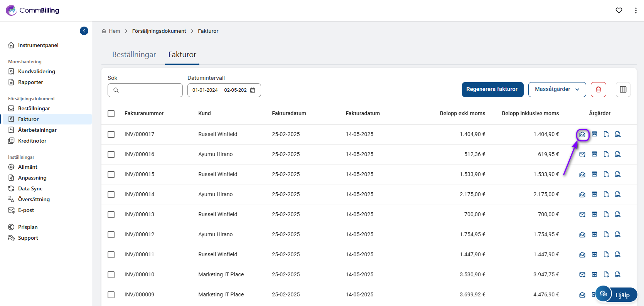
Task: Click the red trash delete icon
Action: [x=598, y=89]
